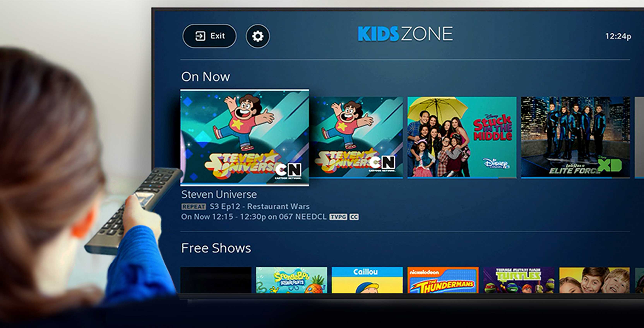Click the TVPG rating badge
Screen dimensions: 644x328
click(x=338, y=217)
